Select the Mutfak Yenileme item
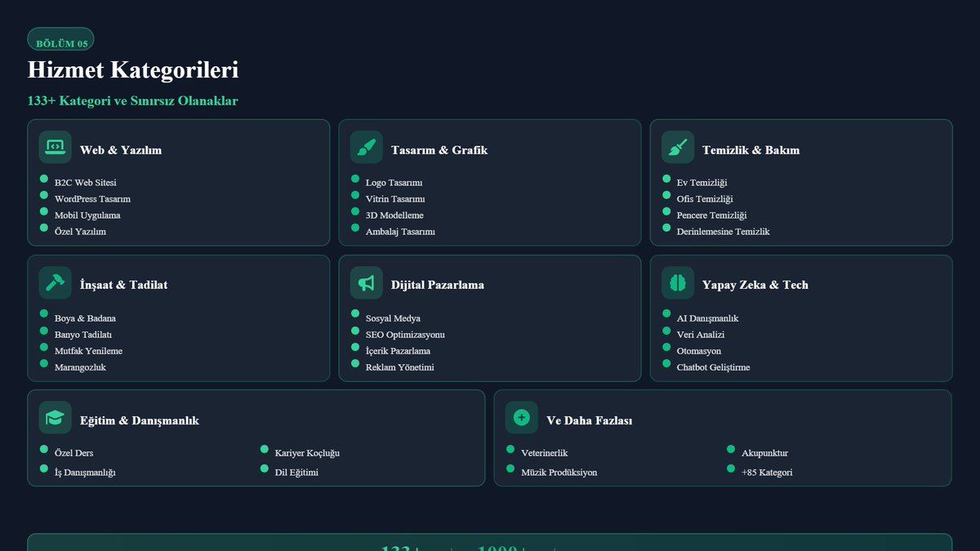The width and height of the screenshot is (980, 551). [x=88, y=351]
